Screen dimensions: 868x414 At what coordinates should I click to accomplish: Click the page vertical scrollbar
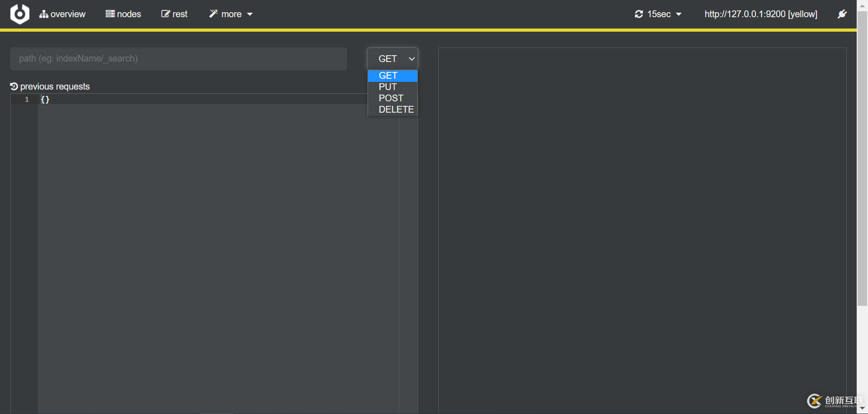[x=862, y=158]
